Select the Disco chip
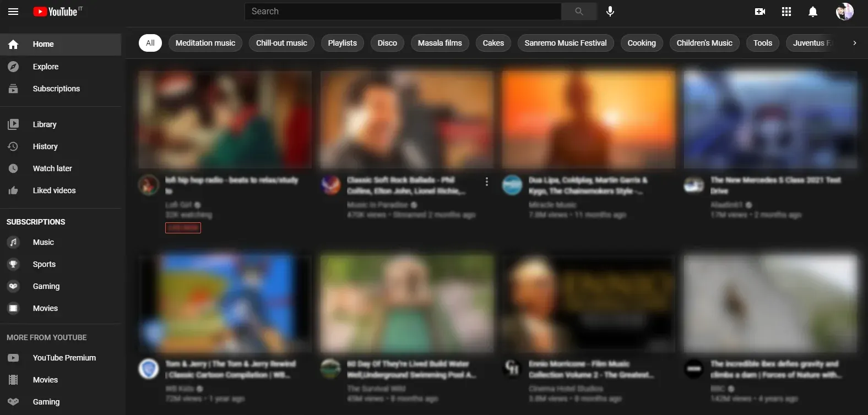 click(387, 43)
